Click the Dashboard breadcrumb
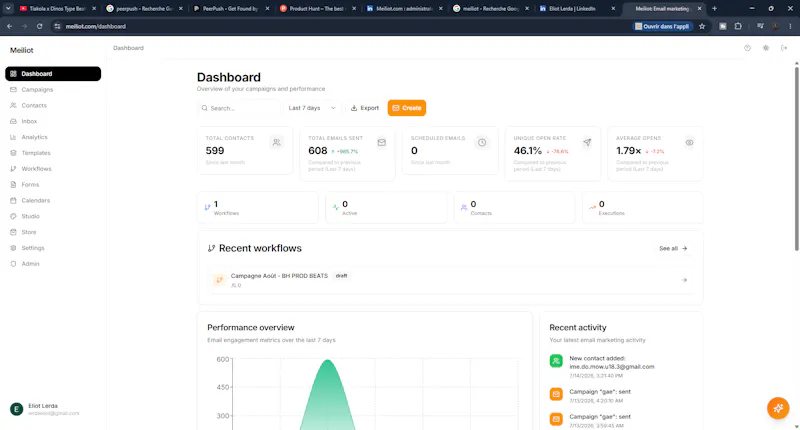800x430 pixels. click(129, 48)
